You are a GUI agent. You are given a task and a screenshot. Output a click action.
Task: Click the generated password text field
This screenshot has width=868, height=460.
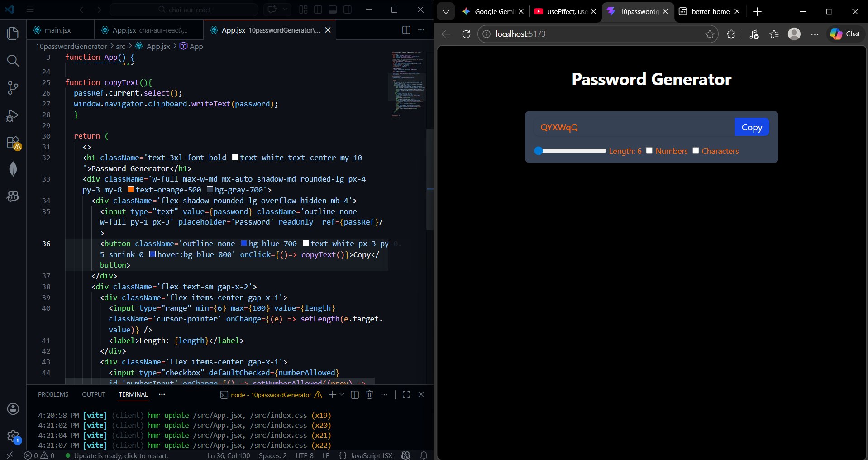[x=634, y=127]
